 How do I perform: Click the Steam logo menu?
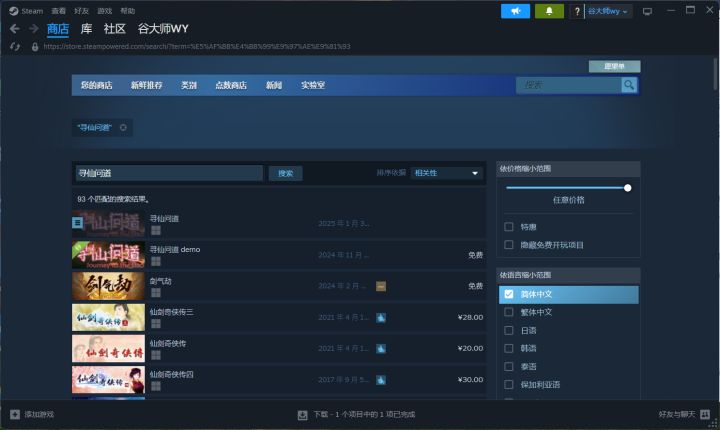[x=14, y=11]
